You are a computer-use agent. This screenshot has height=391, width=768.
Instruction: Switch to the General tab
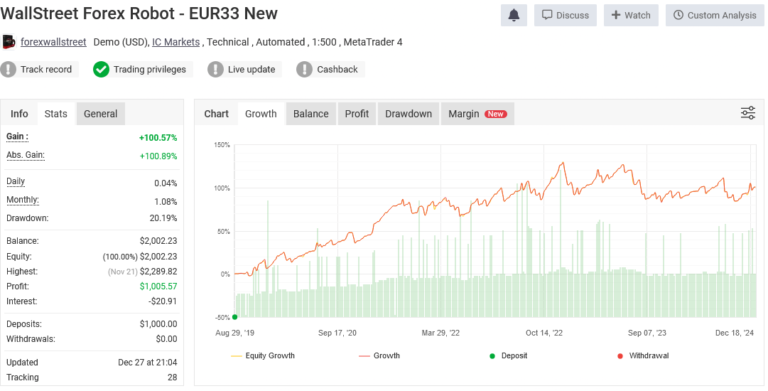tap(100, 114)
